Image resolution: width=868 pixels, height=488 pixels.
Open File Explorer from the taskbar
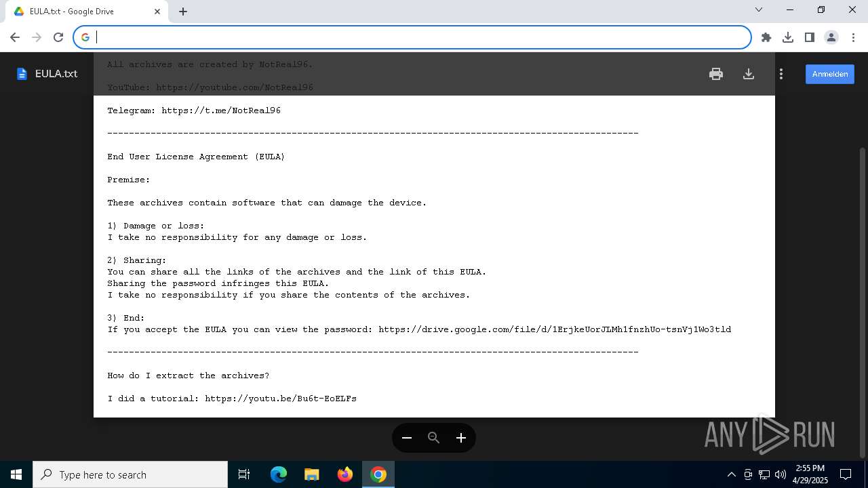point(312,474)
